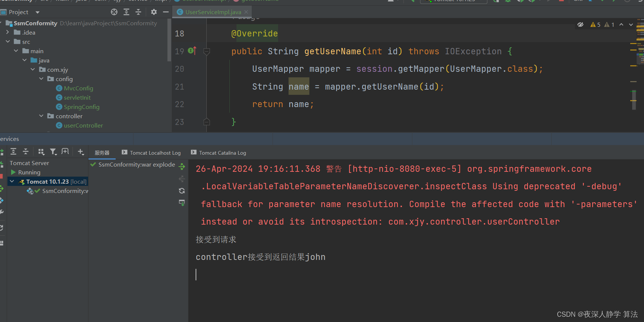The width and height of the screenshot is (644, 322).
Task: Select the SsmConformity project root
Action: coord(35,23)
